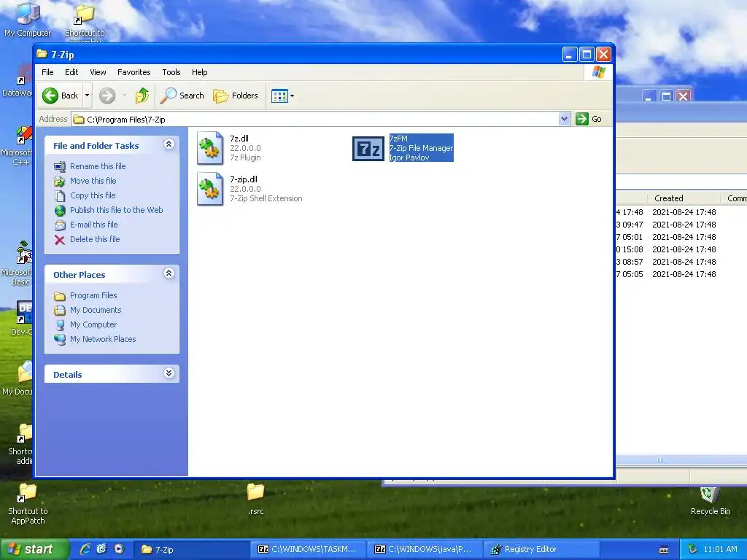Click Move this file
The image size is (747, 560).
coord(93,181)
